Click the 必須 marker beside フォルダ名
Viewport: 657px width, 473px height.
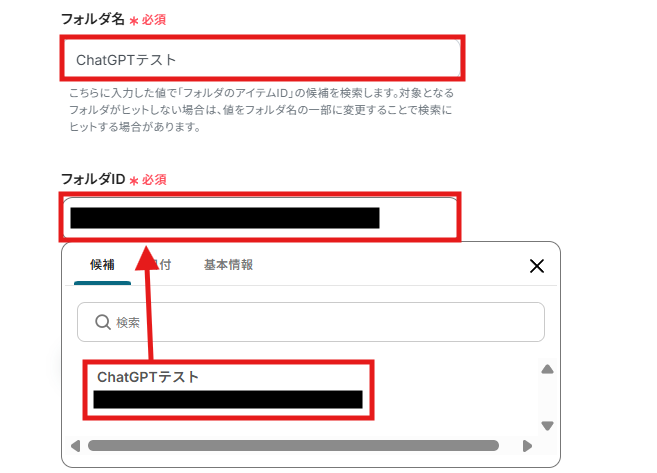pyautogui.click(x=154, y=20)
